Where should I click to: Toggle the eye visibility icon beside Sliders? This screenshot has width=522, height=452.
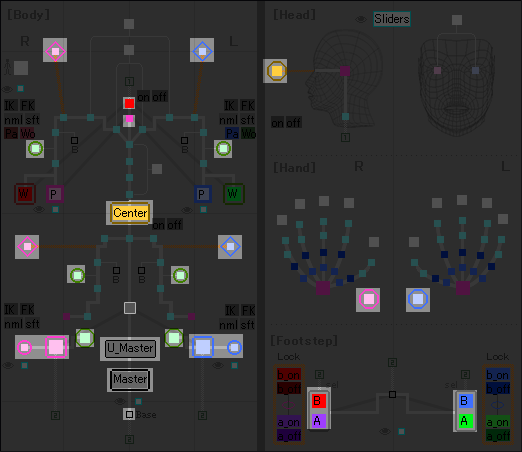(361, 19)
